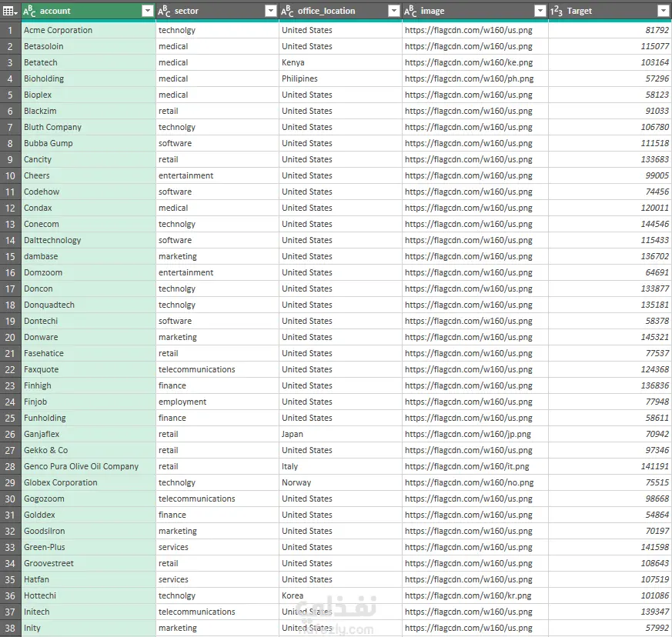Select row number 28
The height and width of the screenshot is (637, 672).
(x=10, y=466)
